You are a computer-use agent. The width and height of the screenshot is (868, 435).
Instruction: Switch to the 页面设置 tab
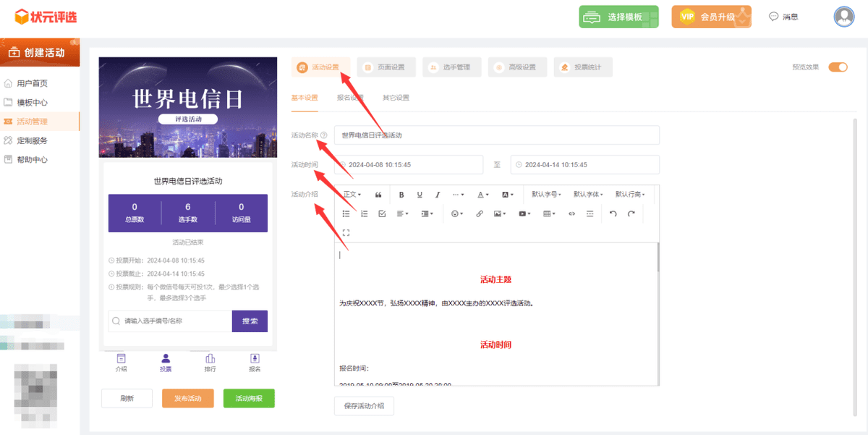(387, 67)
